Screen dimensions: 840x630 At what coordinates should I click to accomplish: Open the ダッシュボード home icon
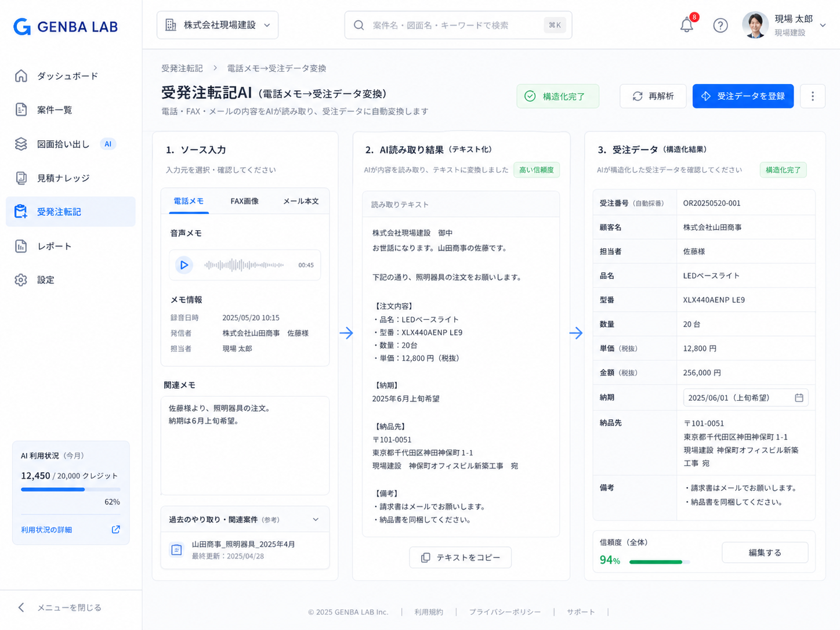[x=21, y=76]
